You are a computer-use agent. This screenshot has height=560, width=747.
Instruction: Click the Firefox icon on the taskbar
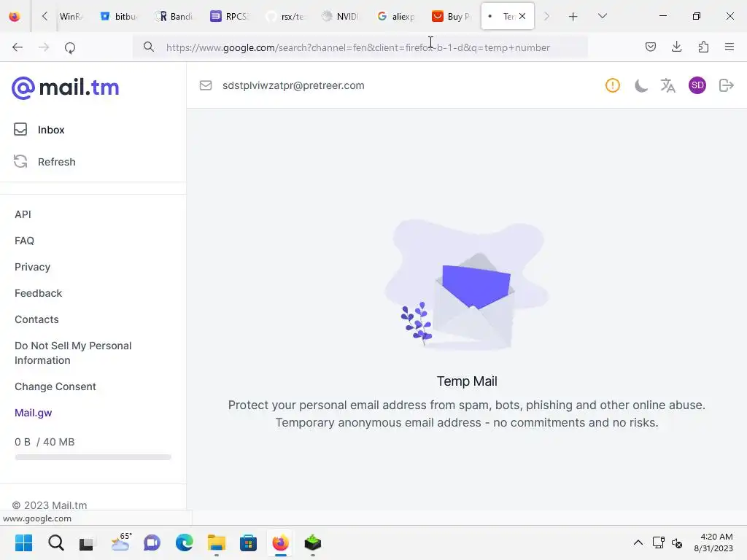click(x=281, y=542)
